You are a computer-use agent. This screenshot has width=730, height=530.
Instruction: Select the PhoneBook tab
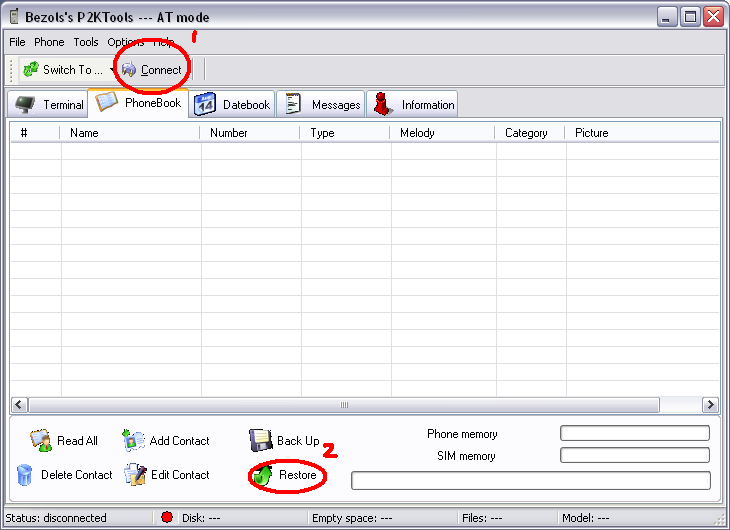138,102
